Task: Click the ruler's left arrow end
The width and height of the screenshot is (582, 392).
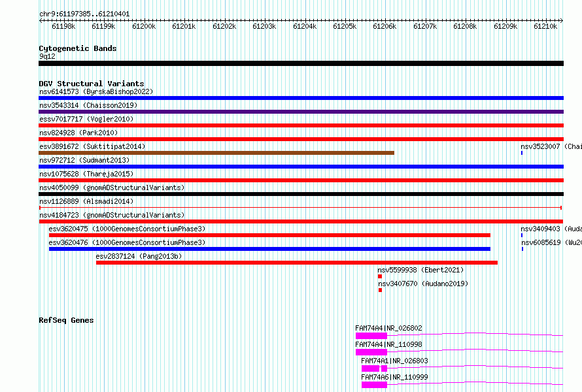Action: (41, 20)
